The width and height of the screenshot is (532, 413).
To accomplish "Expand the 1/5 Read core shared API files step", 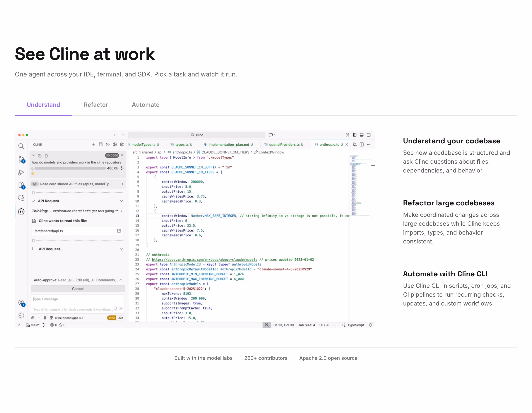I will (x=77, y=184).
